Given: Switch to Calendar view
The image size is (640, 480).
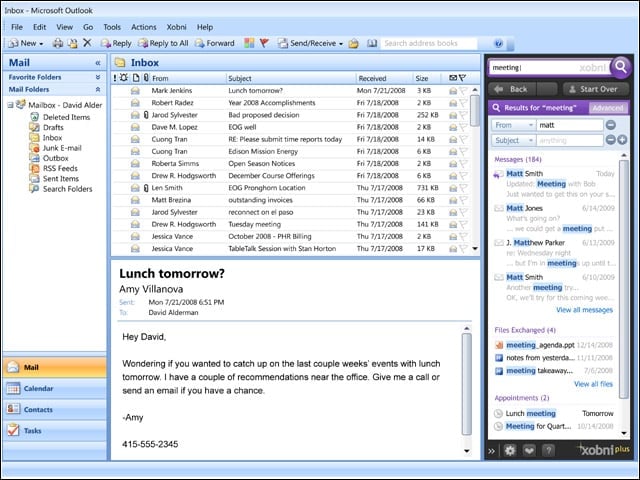Looking at the screenshot, I should 54,389.
